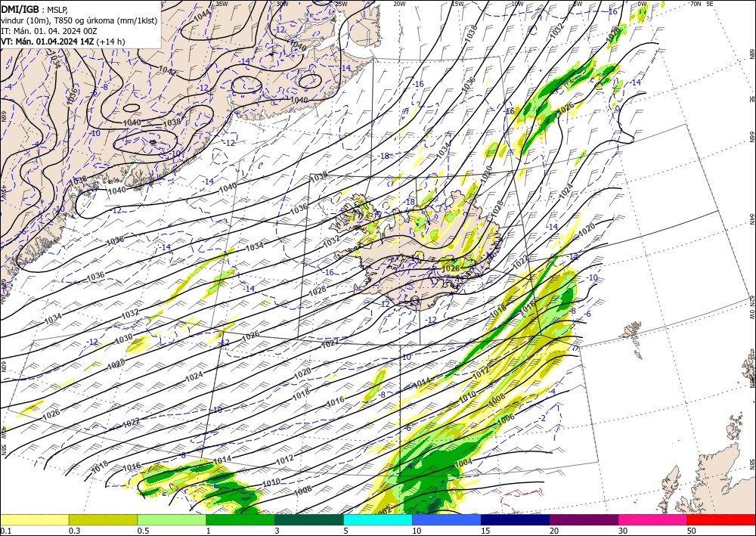The height and width of the screenshot is (536, 756).
Task: Click the 1042 isobar label
Action: point(167,70)
